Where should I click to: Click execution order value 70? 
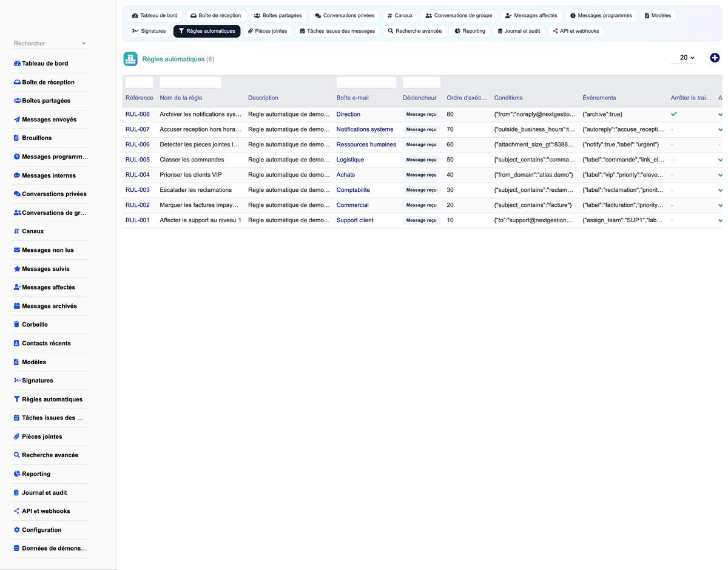click(450, 129)
